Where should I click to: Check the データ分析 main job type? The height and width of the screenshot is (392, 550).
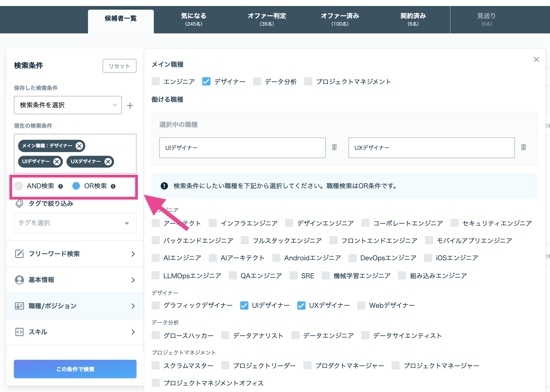(257, 81)
